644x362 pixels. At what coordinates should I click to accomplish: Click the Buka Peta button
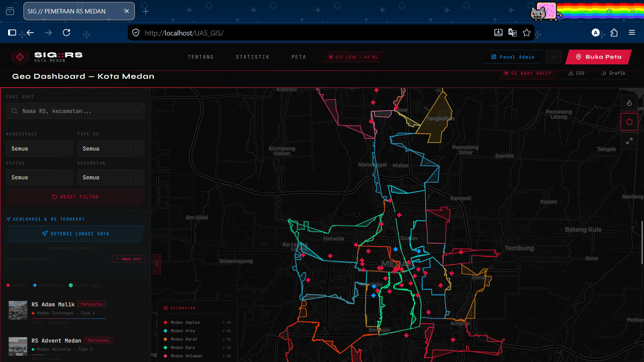coord(599,57)
